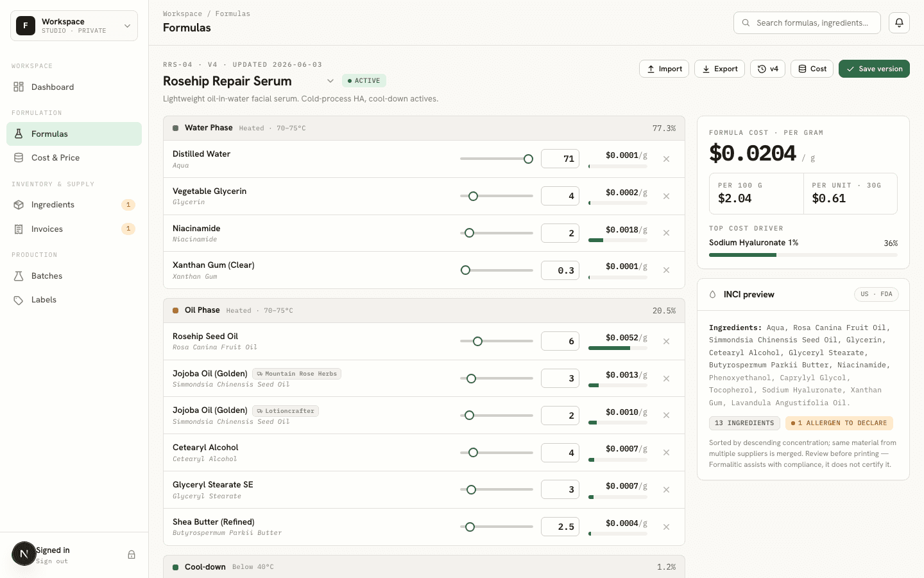This screenshot has width=924, height=578.
Task: Click Workspace breadcrumb link
Action: (182, 13)
